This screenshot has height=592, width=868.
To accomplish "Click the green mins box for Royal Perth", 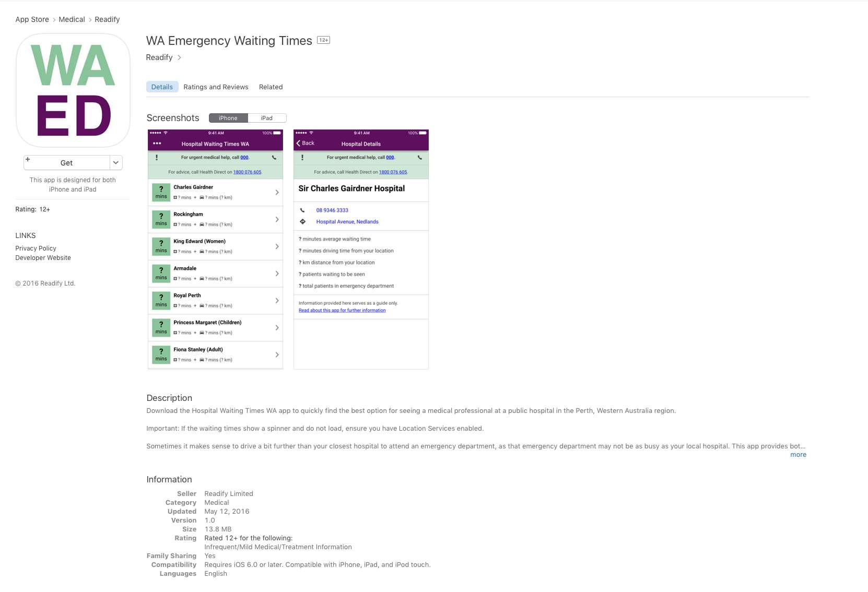I will coord(161,301).
